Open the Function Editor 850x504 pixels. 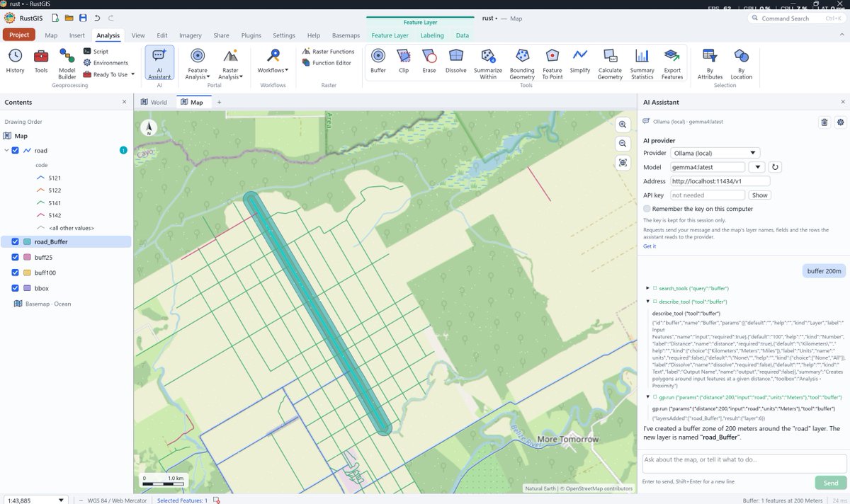coord(327,63)
